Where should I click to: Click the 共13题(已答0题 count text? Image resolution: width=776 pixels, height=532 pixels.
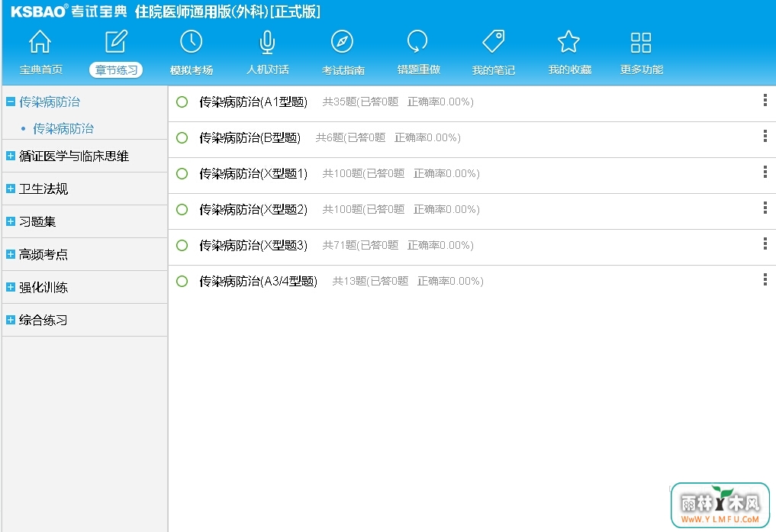370,281
